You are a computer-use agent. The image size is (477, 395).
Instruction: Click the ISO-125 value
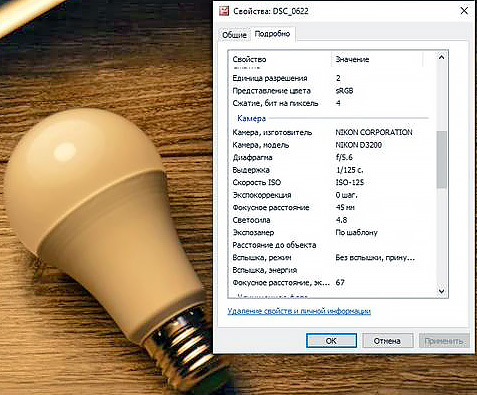pos(350,182)
